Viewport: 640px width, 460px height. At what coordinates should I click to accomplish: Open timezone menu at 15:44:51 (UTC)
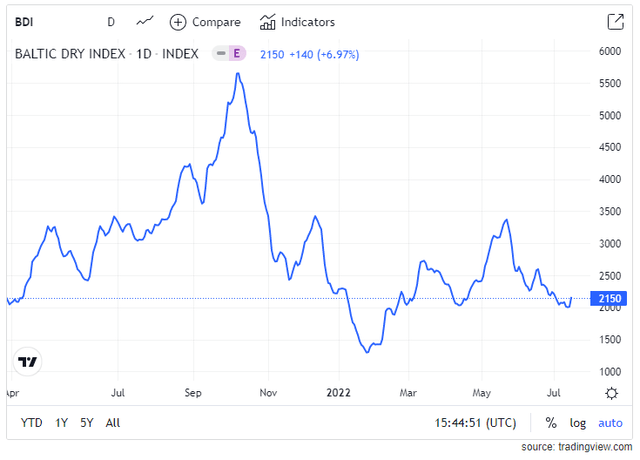[475, 423]
